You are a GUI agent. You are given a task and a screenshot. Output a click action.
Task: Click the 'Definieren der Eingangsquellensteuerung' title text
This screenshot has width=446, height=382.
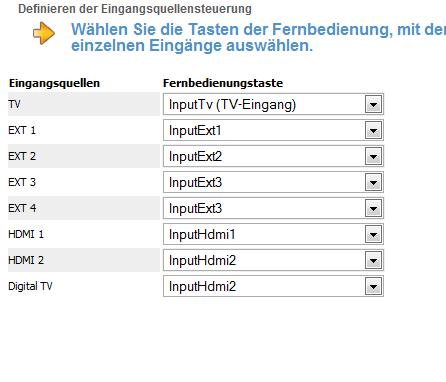[x=135, y=9]
